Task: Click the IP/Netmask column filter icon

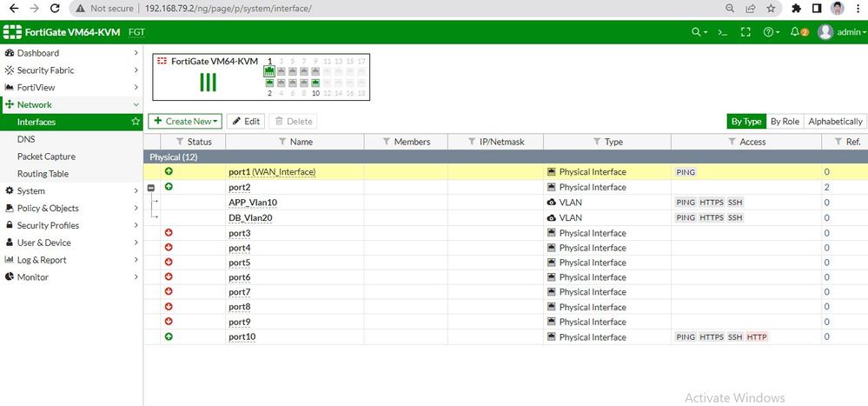Action: (x=472, y=142)
